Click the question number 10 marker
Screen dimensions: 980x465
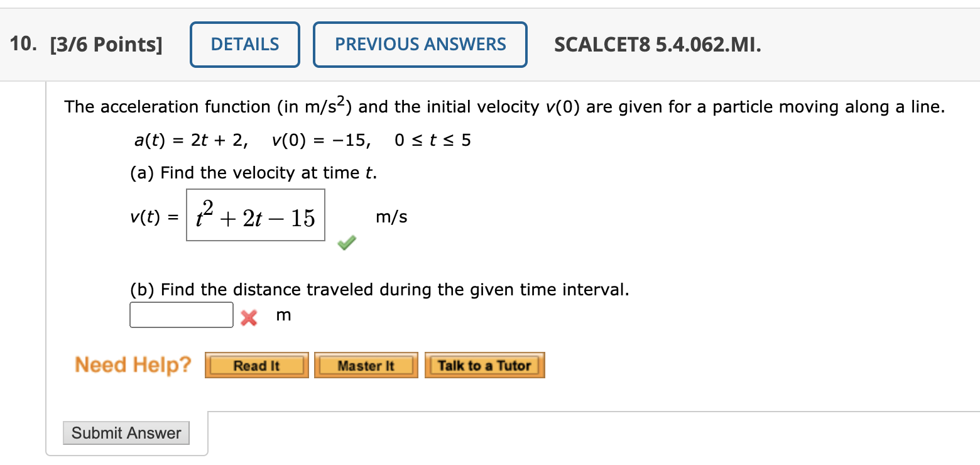[19, 44]
